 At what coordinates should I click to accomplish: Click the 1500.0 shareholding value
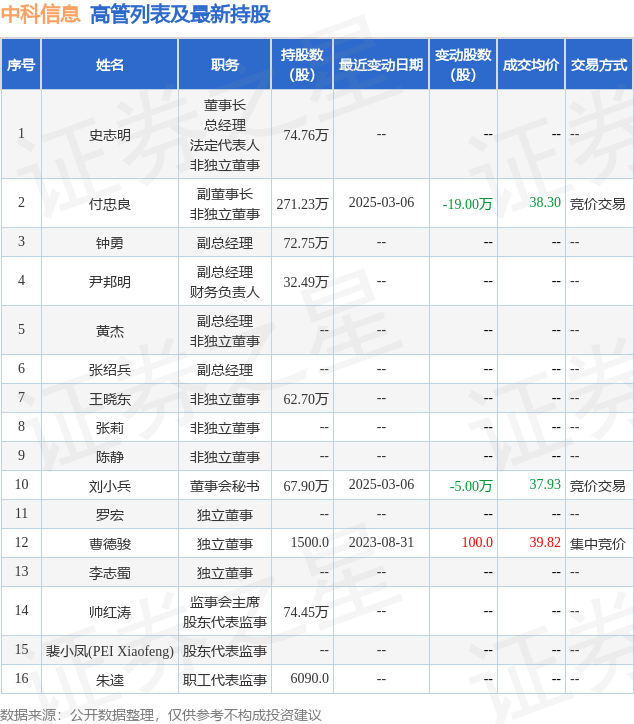coord(310,542)
